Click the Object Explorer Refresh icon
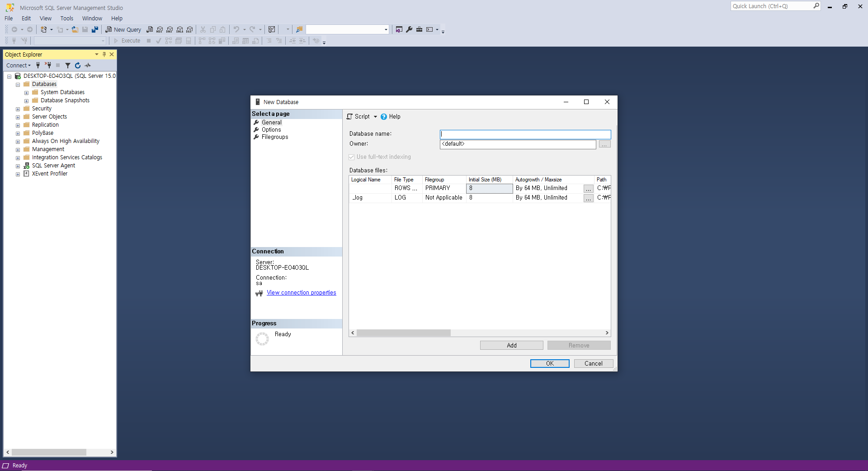868x471 pixels. [78, 65]
